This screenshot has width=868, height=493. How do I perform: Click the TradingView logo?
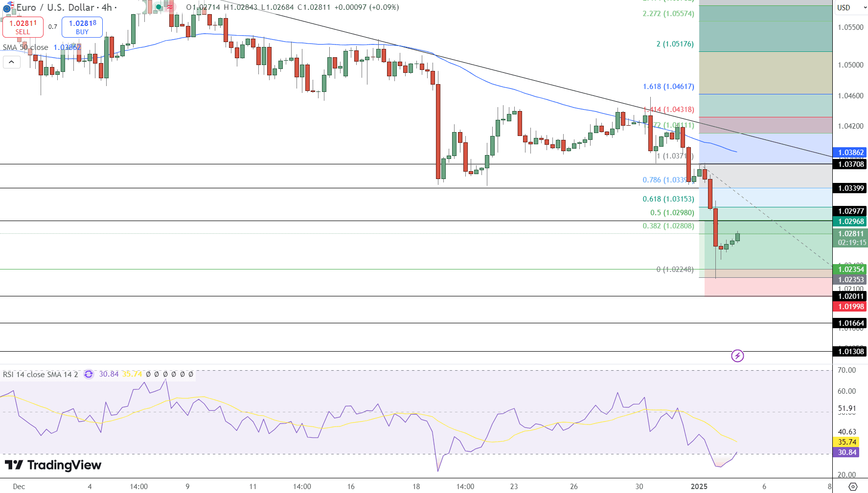tap(53, 465)
